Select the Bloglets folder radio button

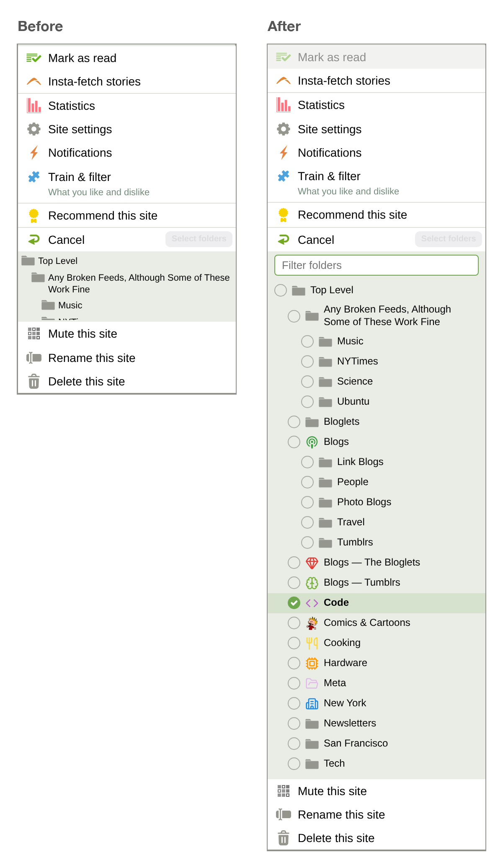tap(294, 422)
